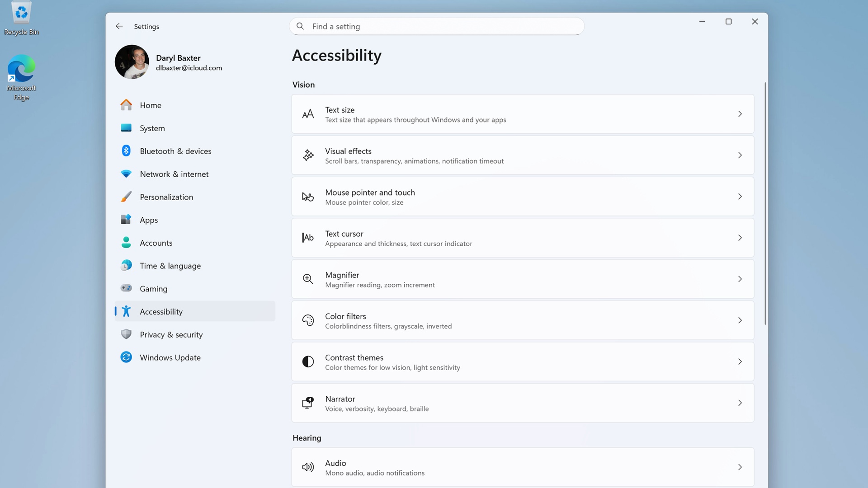Open Windows Update section
Viewport: 868px width, 488px height.
coord(170,357)
